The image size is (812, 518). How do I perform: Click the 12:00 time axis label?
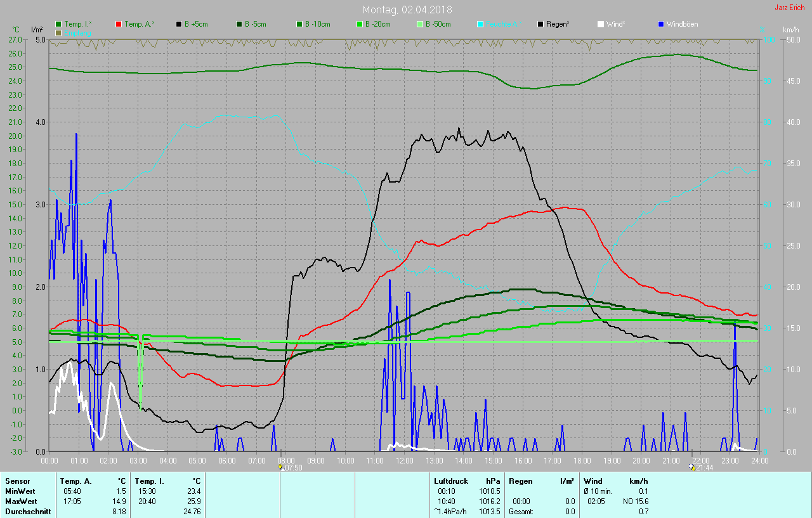click(x=404, y=460)
